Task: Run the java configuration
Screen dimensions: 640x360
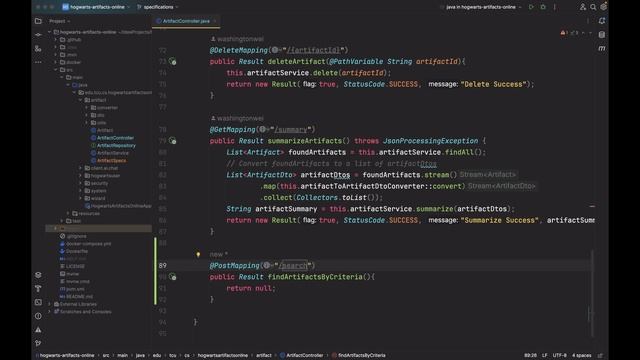Action: (531, 7)
